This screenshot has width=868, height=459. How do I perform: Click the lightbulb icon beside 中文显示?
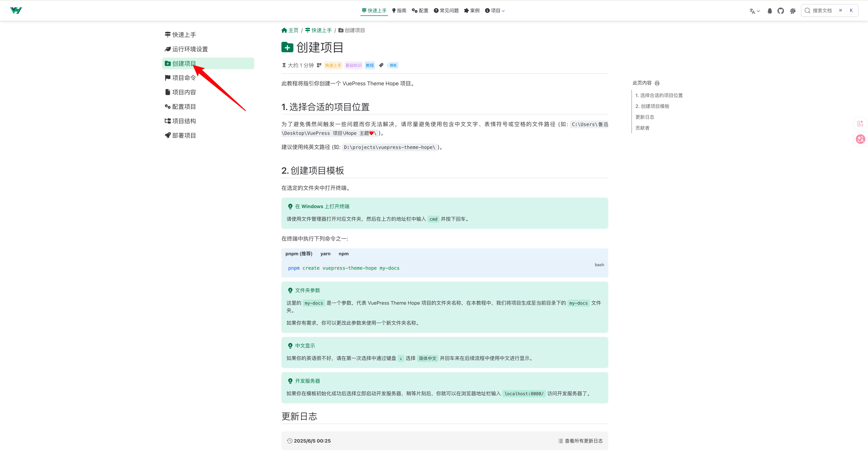pos(290,346)
